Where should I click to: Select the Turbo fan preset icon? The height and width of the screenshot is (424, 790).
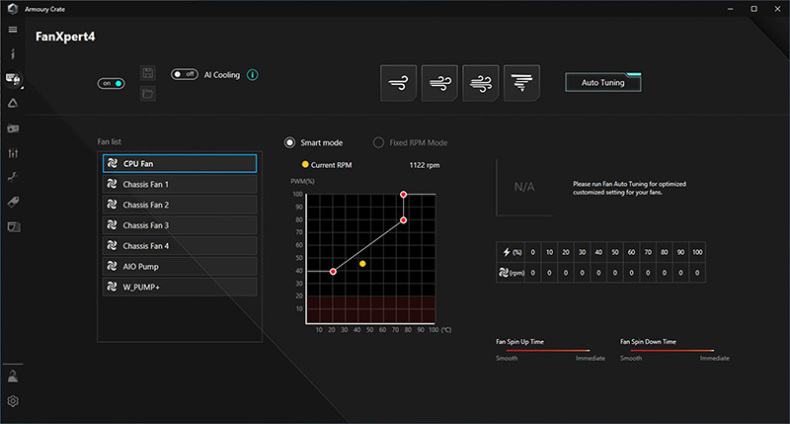click(x=481, y=83)
